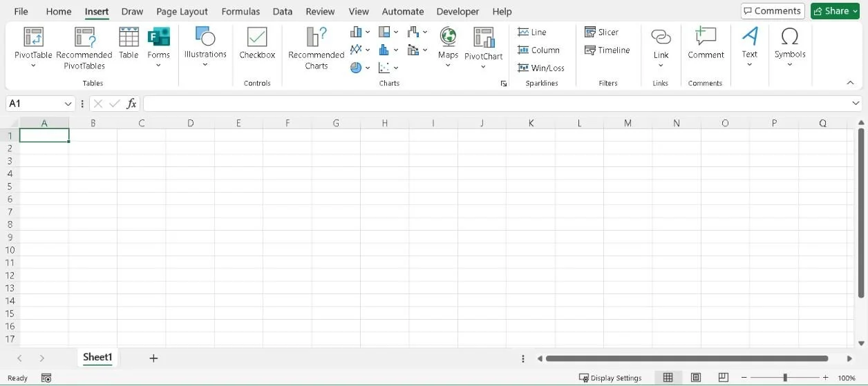Click the zoom slider handle
This screenshot has height=386, width=868.
click(784, 378)
